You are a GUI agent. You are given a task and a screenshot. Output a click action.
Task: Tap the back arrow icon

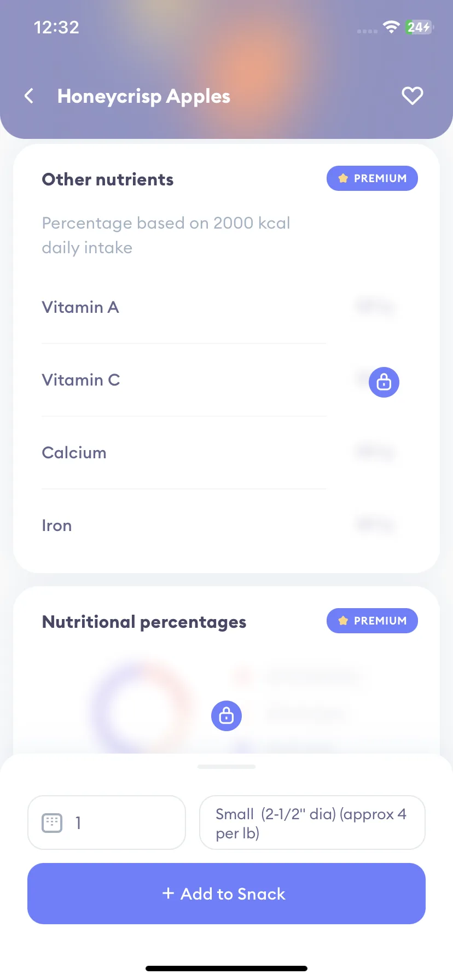[x=29, y=96]
